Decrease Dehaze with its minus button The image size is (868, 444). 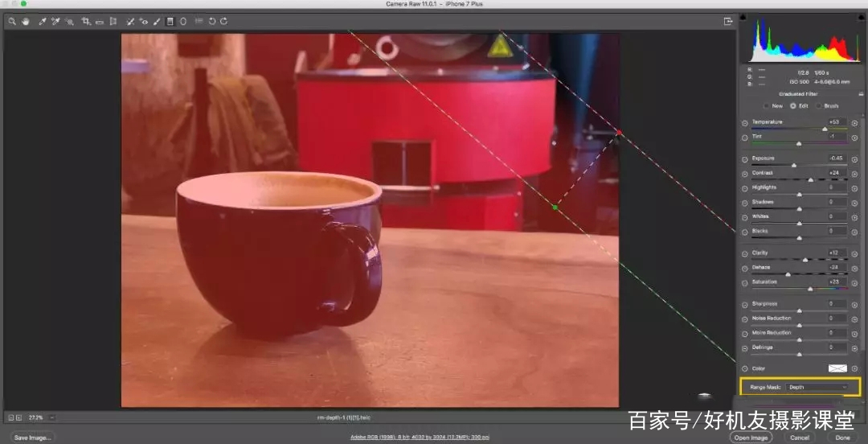(x=744, y=269)
